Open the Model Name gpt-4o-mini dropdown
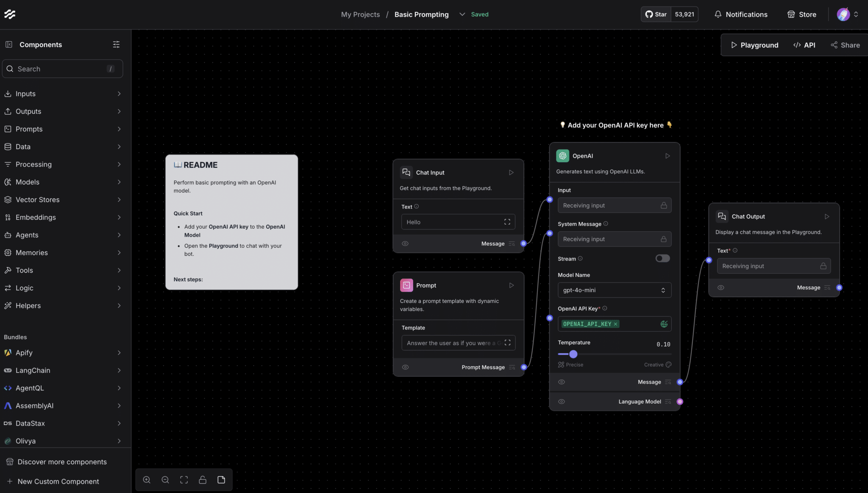 point(614,290)
